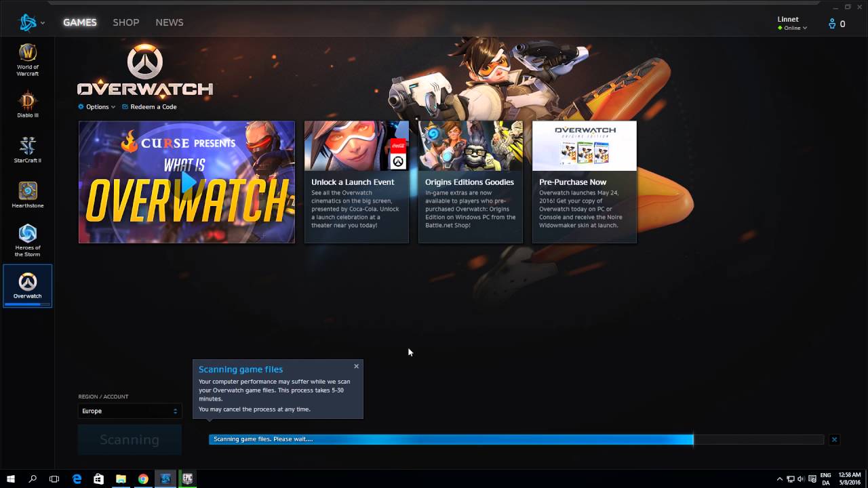Open the GAMES tab
868x488 pixels.
click(80, 22)
